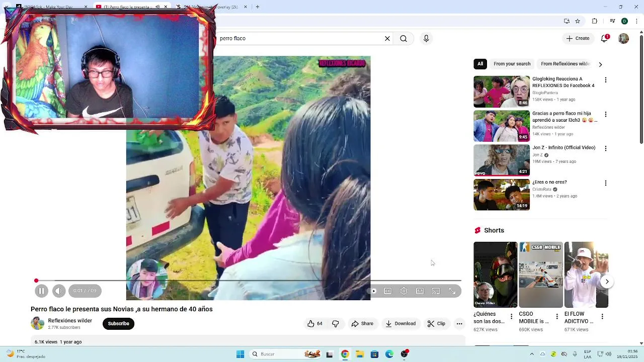This screenshot has width=644, height=362.
Task: Open Reflexiónes wilder channel avatar
Action: pyautogui.click(x=38, y=323)
